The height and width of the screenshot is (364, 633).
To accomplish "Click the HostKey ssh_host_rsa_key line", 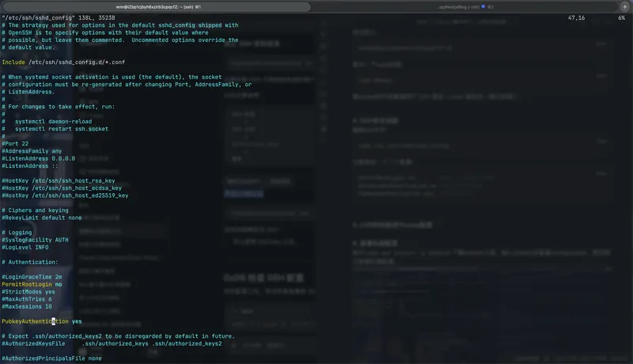I will (59, 180).
